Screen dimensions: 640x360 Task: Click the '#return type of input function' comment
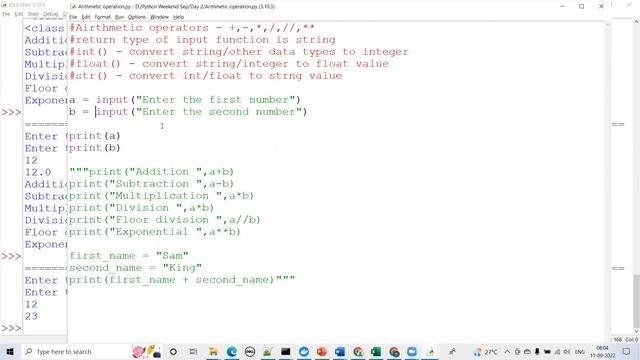(202, 40)
